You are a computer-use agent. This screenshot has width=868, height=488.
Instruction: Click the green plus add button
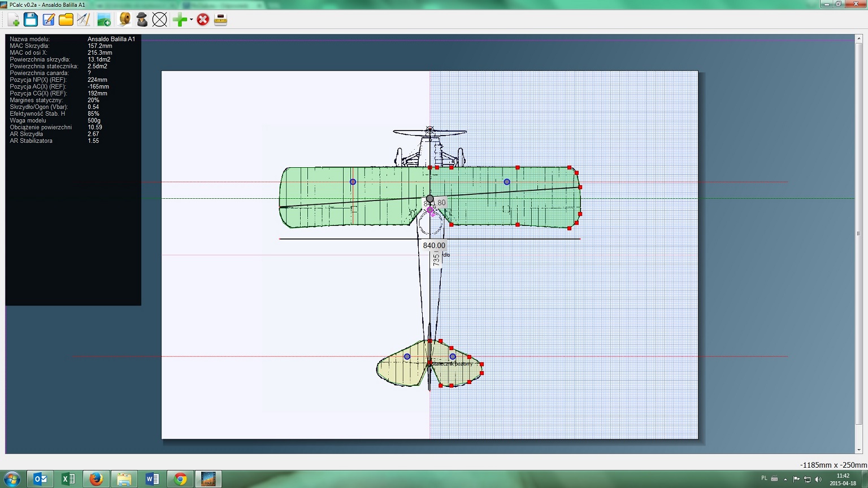coord(180,20)
